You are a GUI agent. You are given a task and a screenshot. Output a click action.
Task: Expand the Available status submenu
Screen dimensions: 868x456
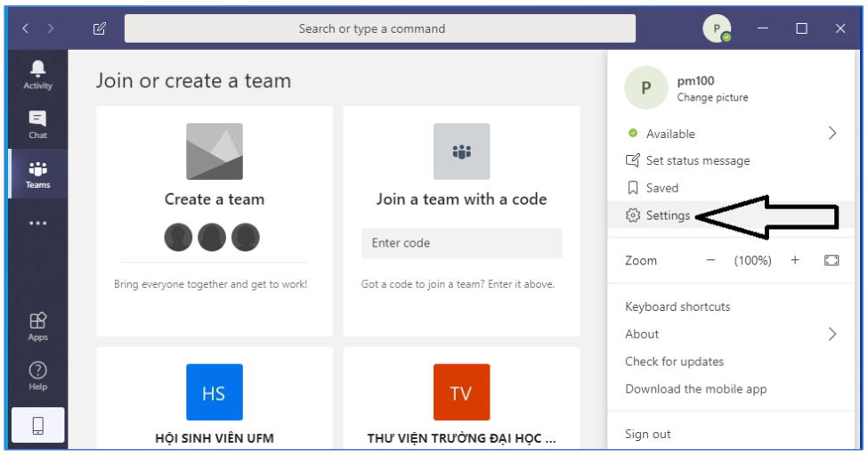coord(832,134)
